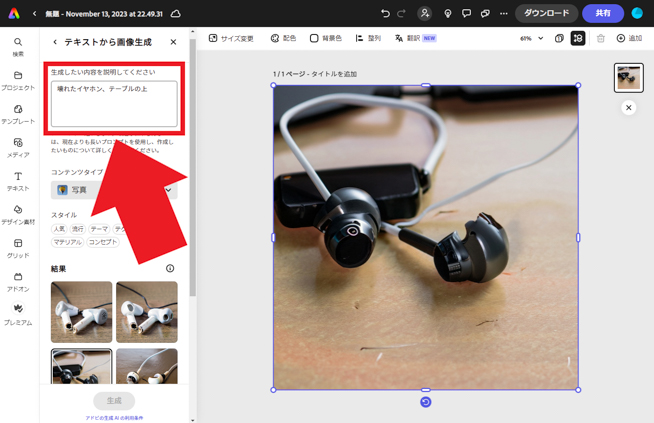This screenshot has width=654, height=423.
Task: Open the デザイン素材 design assets panel
Action: click(18, 215)
